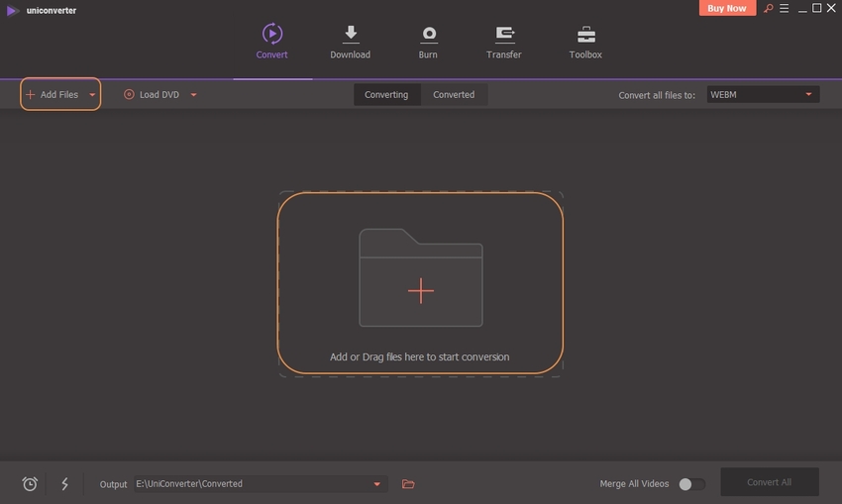Open the Burn disc section

point(428,42)
